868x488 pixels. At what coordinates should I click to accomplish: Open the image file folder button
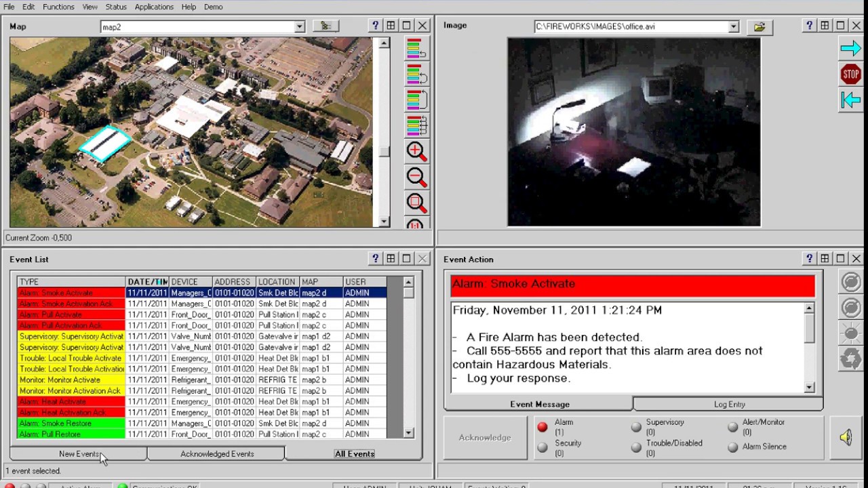click(759, 26)
